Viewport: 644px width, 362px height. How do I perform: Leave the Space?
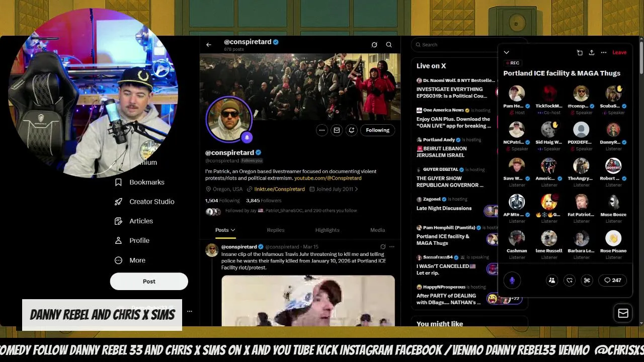pyautogui.click(x=619, y=52)
